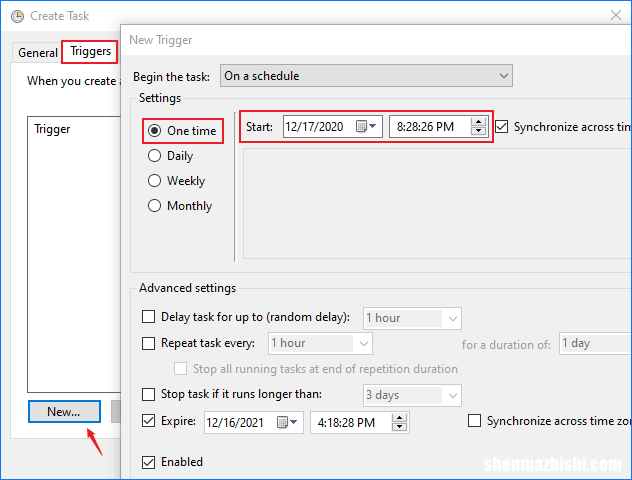Increase Start time with up arrow
The image size is (632, 480).
coord(478,123)
